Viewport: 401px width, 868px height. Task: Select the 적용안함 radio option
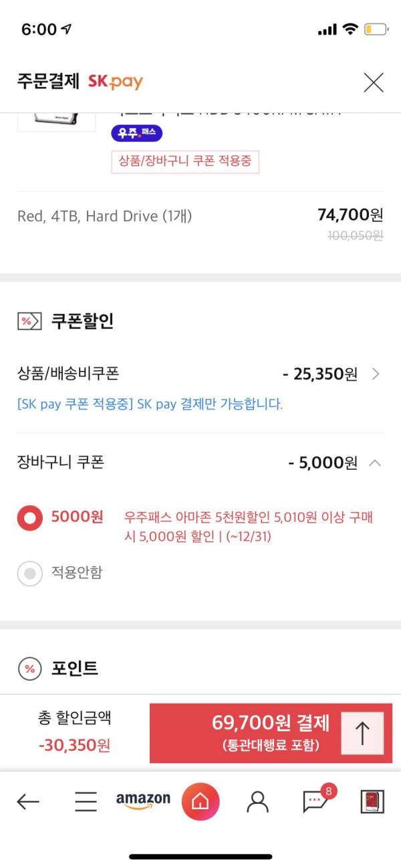click(x=29, y=573)
